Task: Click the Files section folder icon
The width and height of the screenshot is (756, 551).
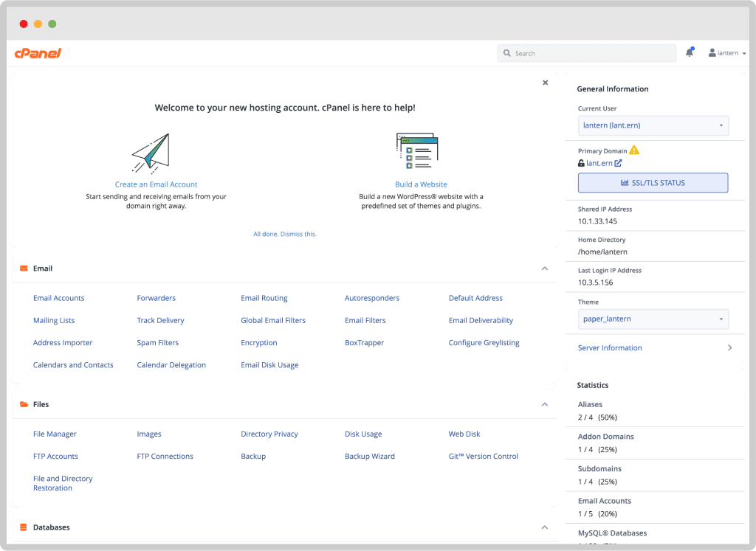Action: point(24,404)
